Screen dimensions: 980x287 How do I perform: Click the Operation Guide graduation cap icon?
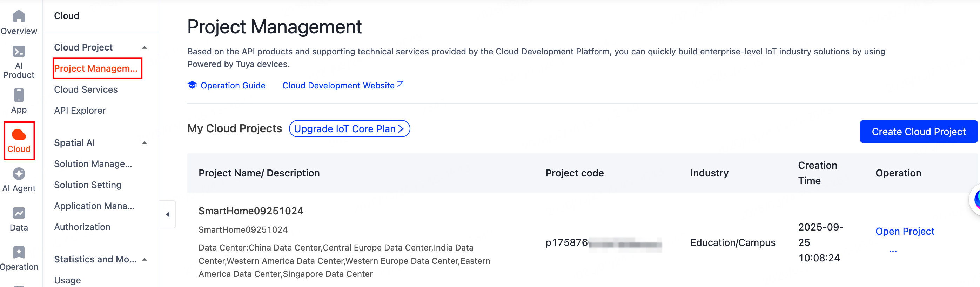tap(193, 85)
